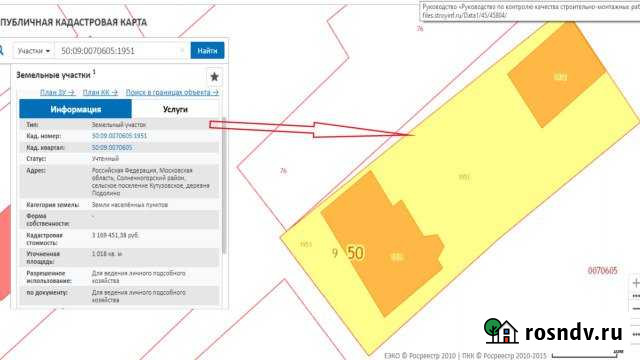Select the upper orange building on map
Viewport: 640px width, 360px height.
(x=557, y=75)
